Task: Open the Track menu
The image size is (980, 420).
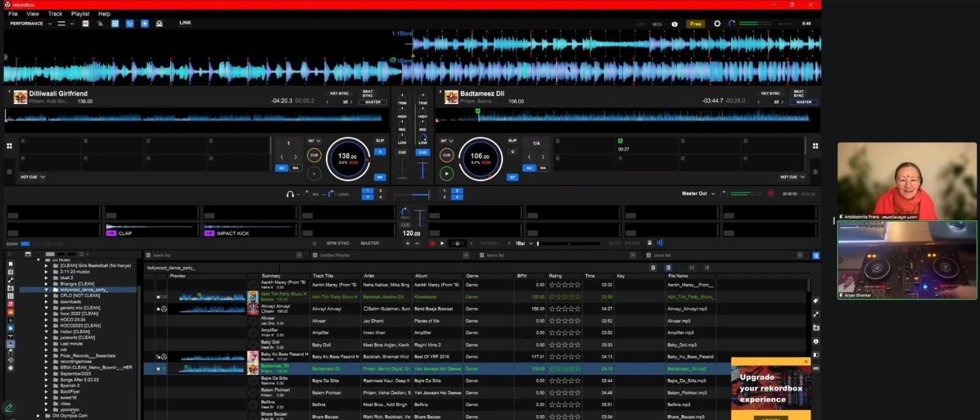Action: [x=55, y=13]
